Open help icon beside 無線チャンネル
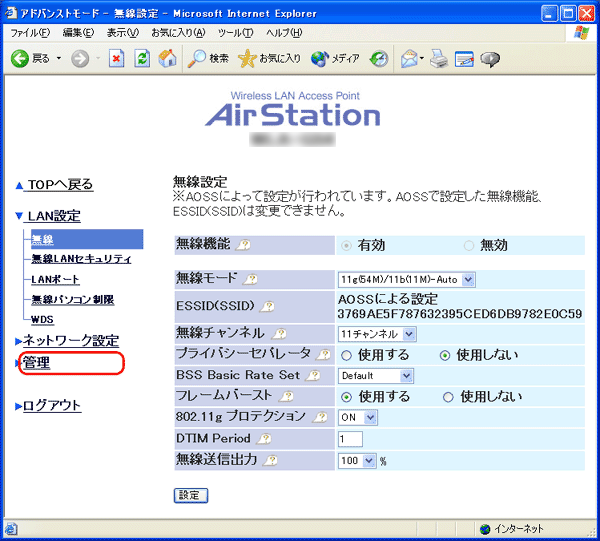 280,334
